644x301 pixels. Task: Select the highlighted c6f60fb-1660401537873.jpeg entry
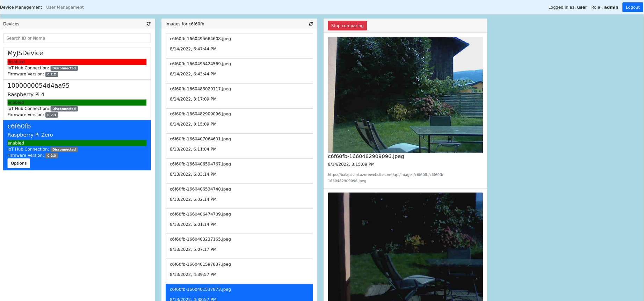click(x=239, y=293)
